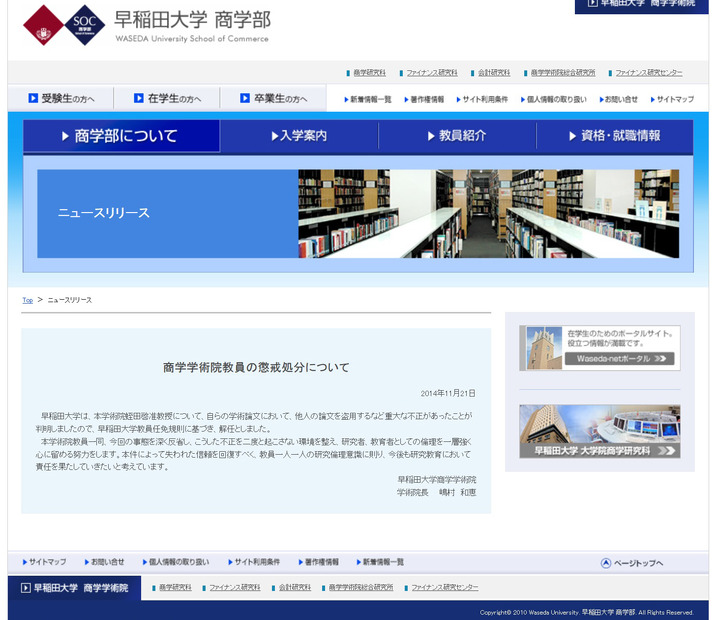Select the 入学案内 navigation tab
The image size is (717, 620).
(x=299, y=136)
